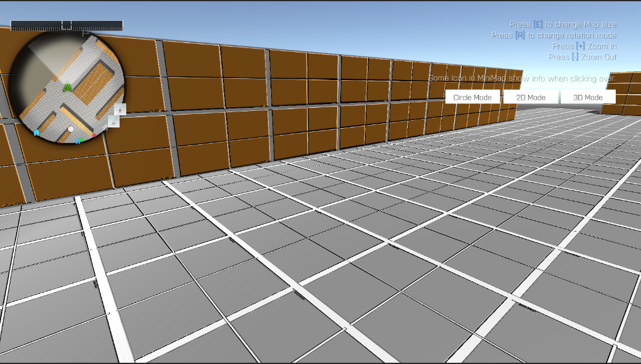This screenshot has height=364, width=641.
Task: Click the green player arrow on the minimap
Action: coord(67,88)
